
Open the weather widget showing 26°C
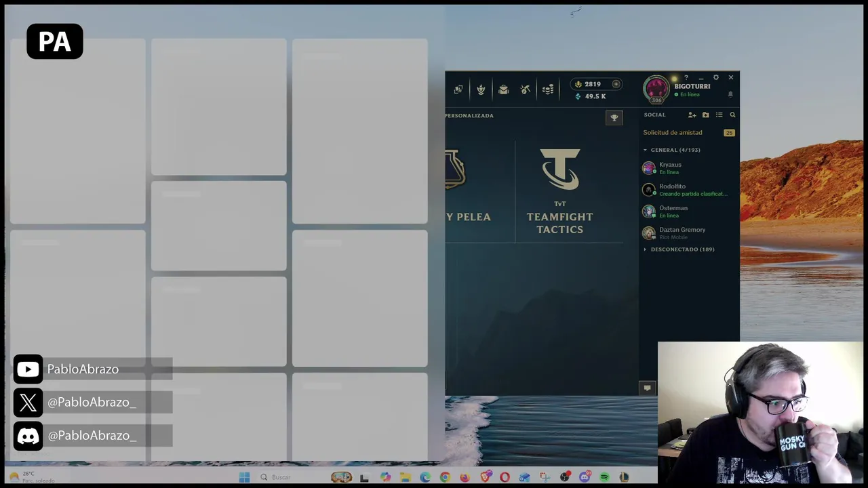pos(33,477)
